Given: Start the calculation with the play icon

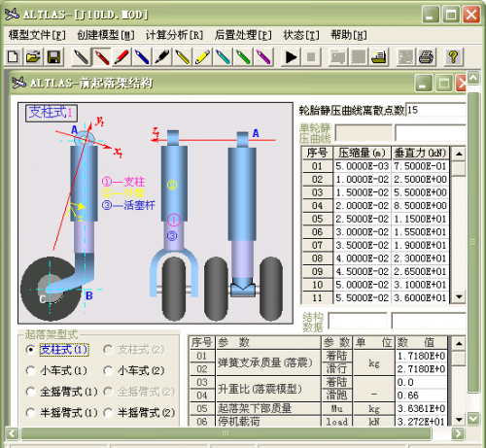Looking at the screenshot, I should (291, 57).
